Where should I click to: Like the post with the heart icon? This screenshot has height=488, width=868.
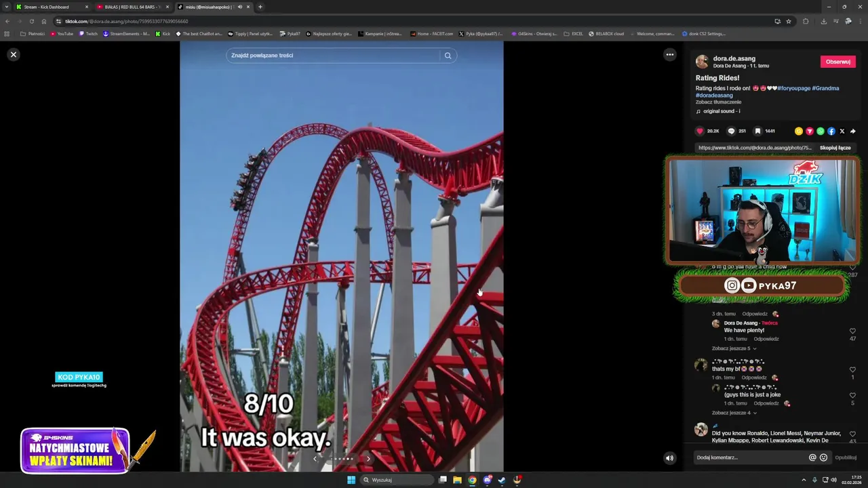point(700,131)
